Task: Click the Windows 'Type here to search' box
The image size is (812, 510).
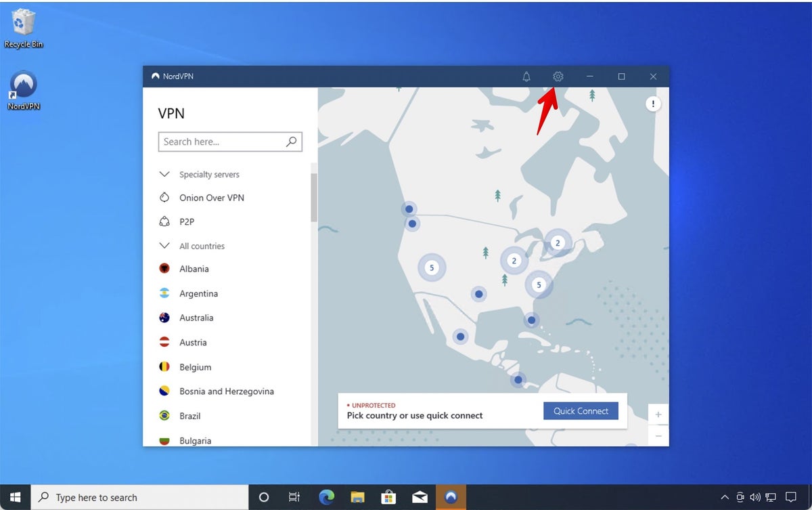Action: point(140,497)
